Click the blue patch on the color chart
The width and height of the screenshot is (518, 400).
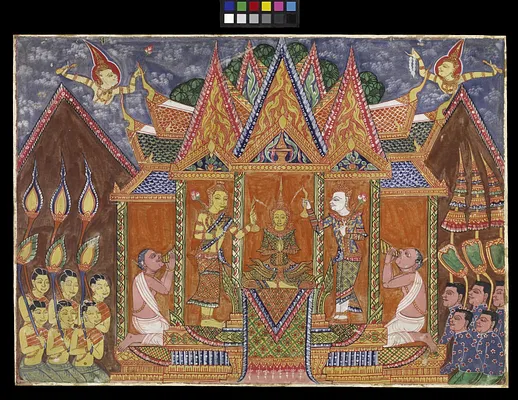[229, 6]
